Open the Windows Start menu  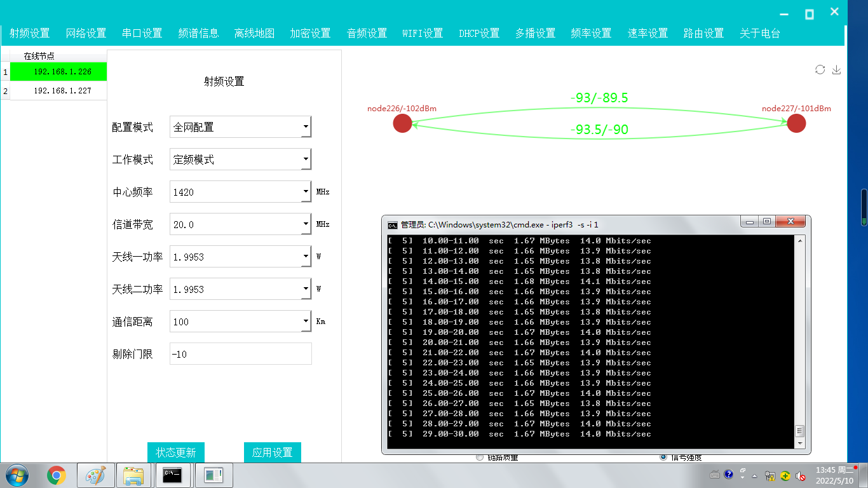pyautogui.click(x=17, y=475)
